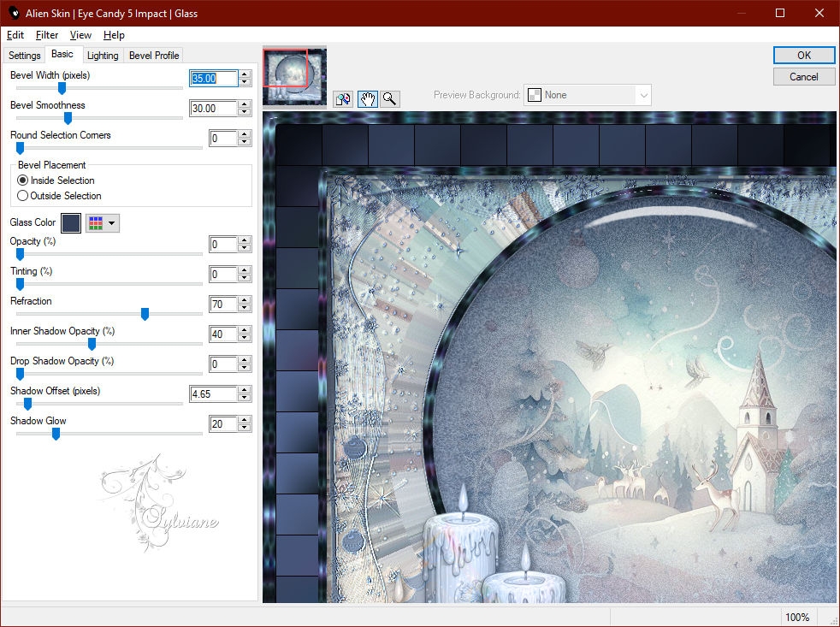The image size is (840, 627).
Task: Increase Round Selection Corners with up spinner
Action: pos(245,134)
